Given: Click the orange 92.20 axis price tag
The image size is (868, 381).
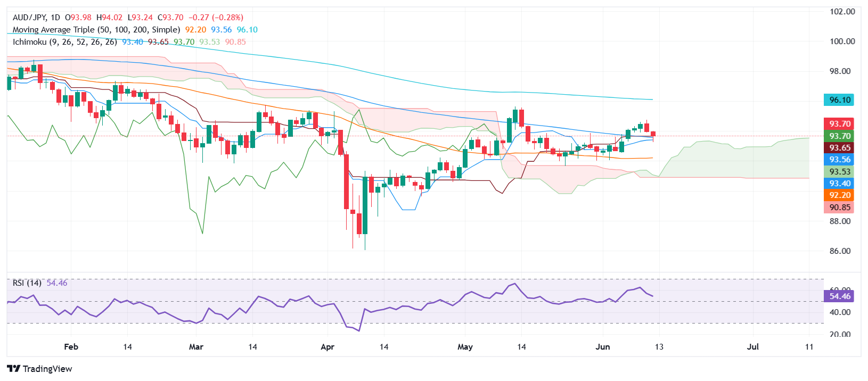Looking at the screenshot, I should pyautogui.click(x=839, y=195).
